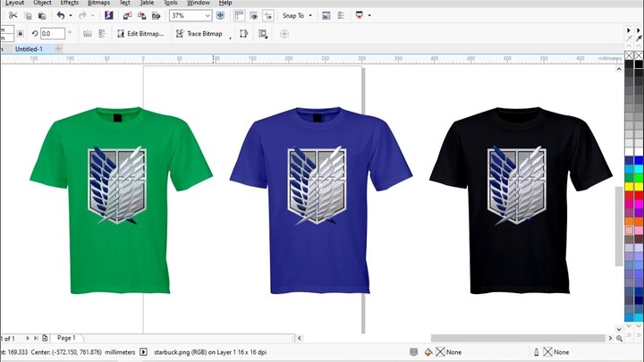The height and width of the screenshot is (362, 644).
Task: Click the Application launcher icon
Action: pos(360,15)
